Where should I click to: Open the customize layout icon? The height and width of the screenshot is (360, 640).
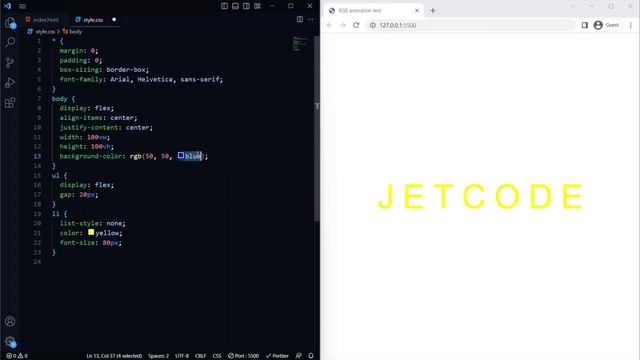tap(257, 6)
